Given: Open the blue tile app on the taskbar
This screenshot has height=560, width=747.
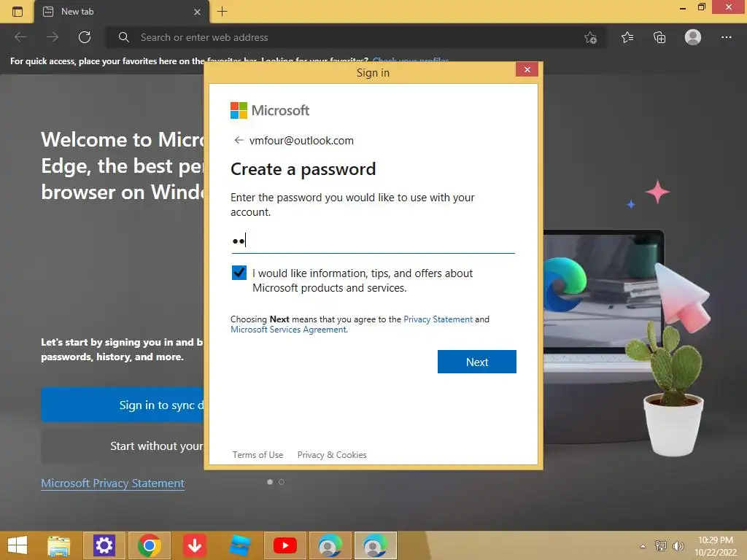Looking at the screenshot, I should (x=239, y=545).
